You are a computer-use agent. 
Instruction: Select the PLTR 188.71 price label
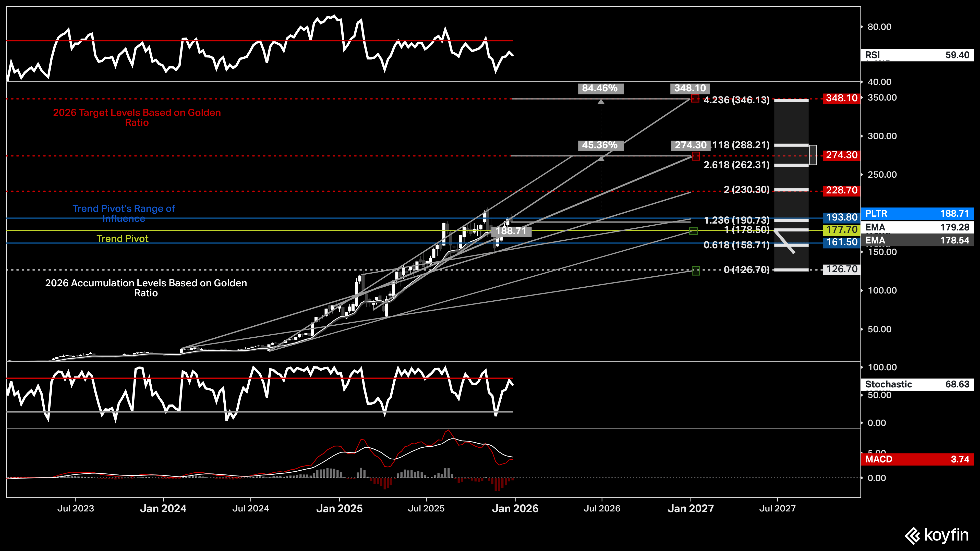(x=917, y=213)
